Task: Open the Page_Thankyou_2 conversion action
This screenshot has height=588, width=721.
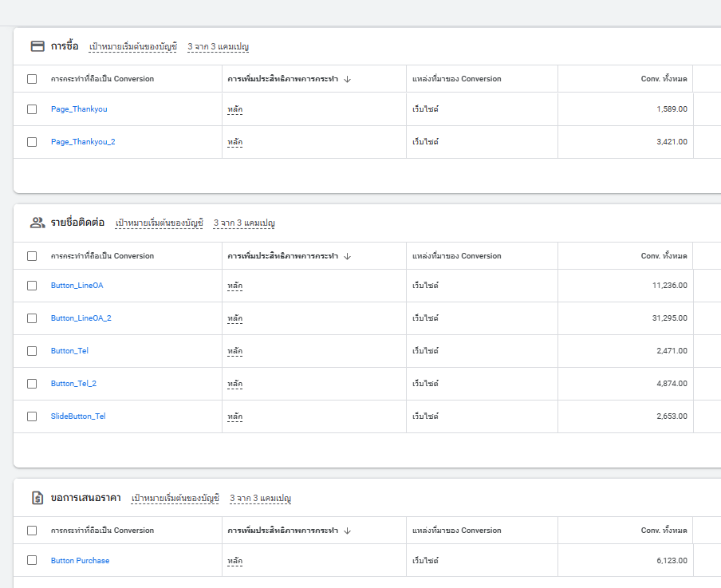Action: 83,142
